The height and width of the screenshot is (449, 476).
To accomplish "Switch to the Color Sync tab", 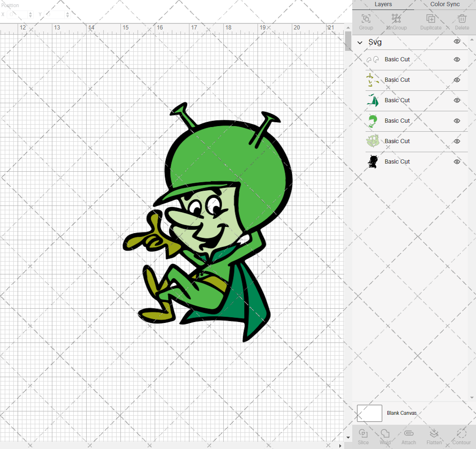I will pos(445,4).
